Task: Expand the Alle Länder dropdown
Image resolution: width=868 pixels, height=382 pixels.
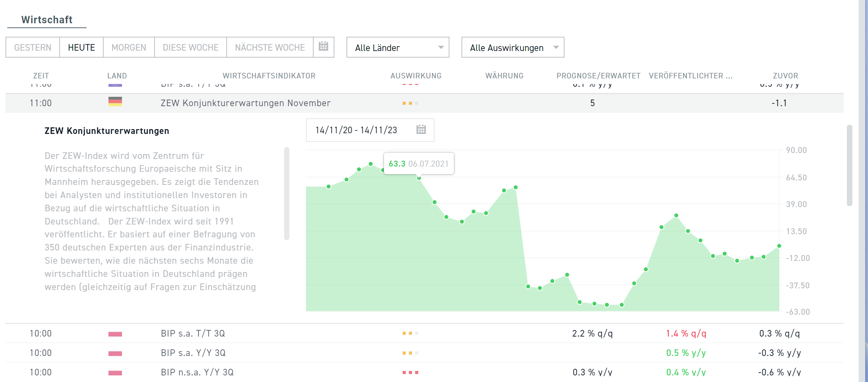Action: (397, 48)
